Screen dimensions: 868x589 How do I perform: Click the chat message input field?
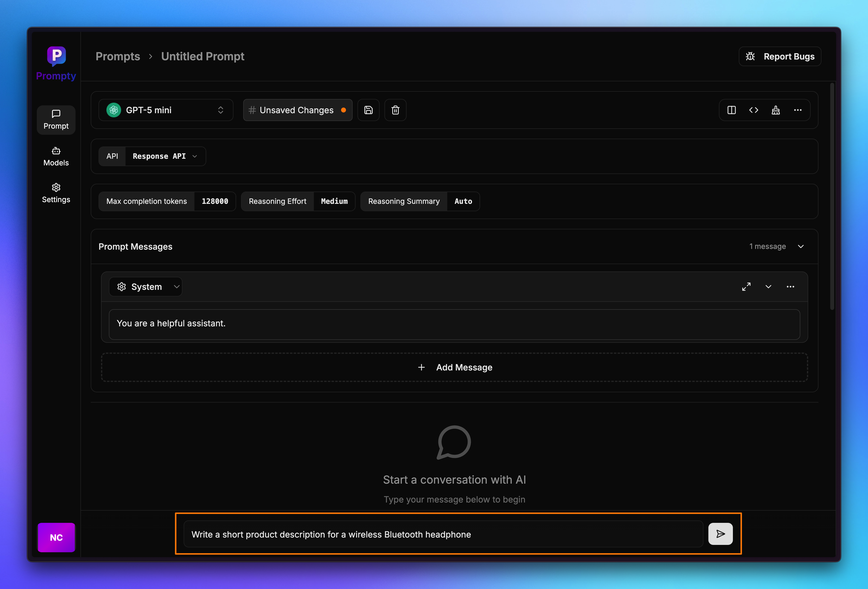443,534
